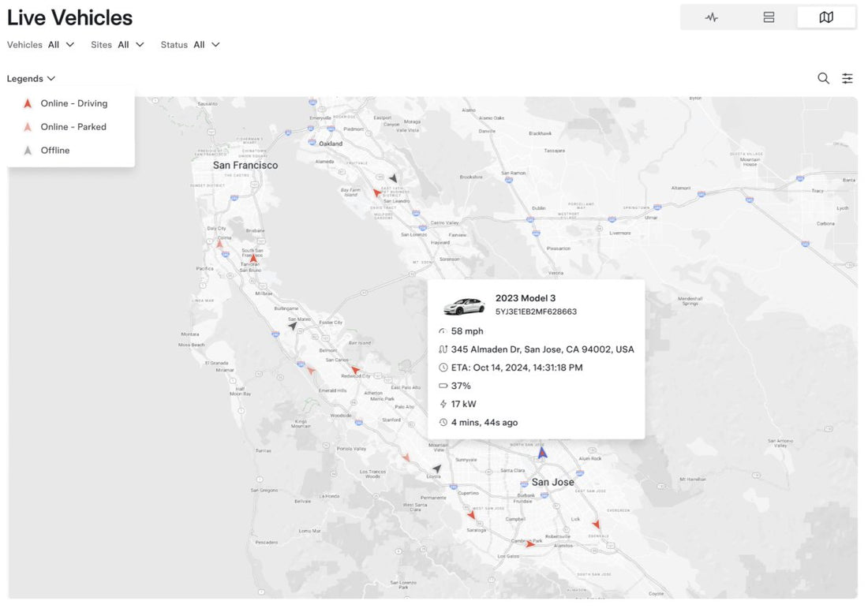This screenshot has height=616, width=868.
Task: Select the map view icon
Action: click(x=826, y=17)
